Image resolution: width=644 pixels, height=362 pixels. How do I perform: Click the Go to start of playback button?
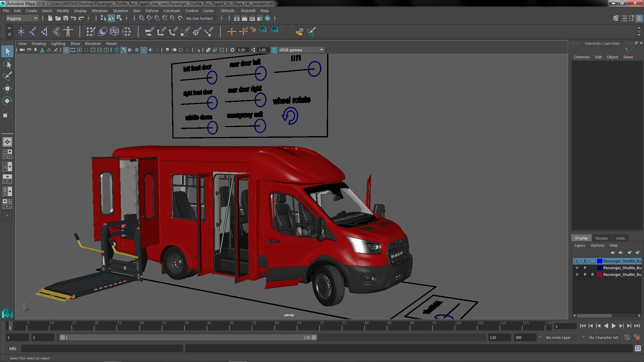click(583, 326)
